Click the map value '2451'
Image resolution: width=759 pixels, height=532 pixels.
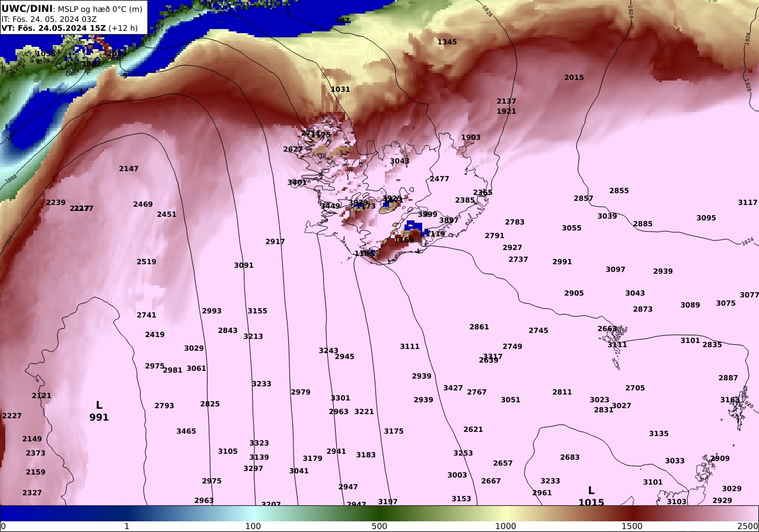pyautogui.click(x=167, y=214)
